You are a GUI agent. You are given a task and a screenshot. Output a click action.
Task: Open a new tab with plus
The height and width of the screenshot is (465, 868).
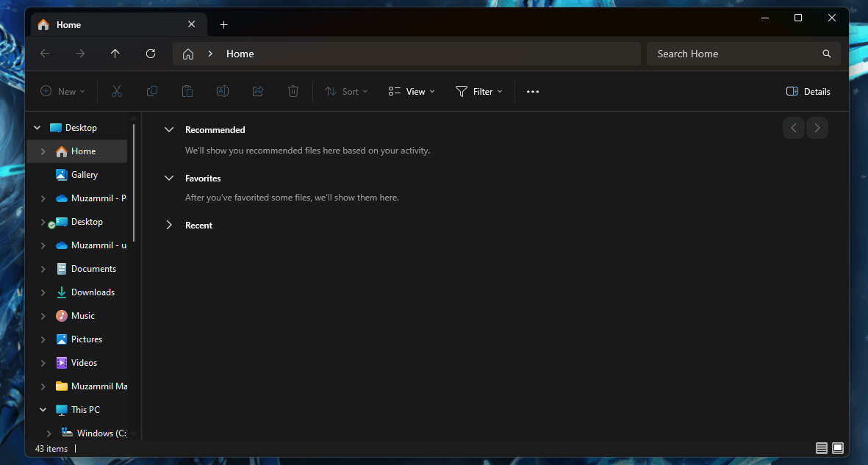coord(223,24)
